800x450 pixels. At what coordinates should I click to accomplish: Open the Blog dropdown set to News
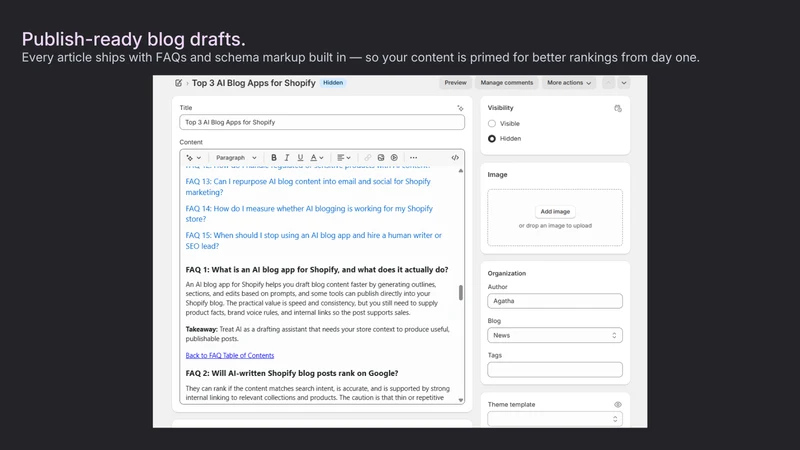click(555, 335)
